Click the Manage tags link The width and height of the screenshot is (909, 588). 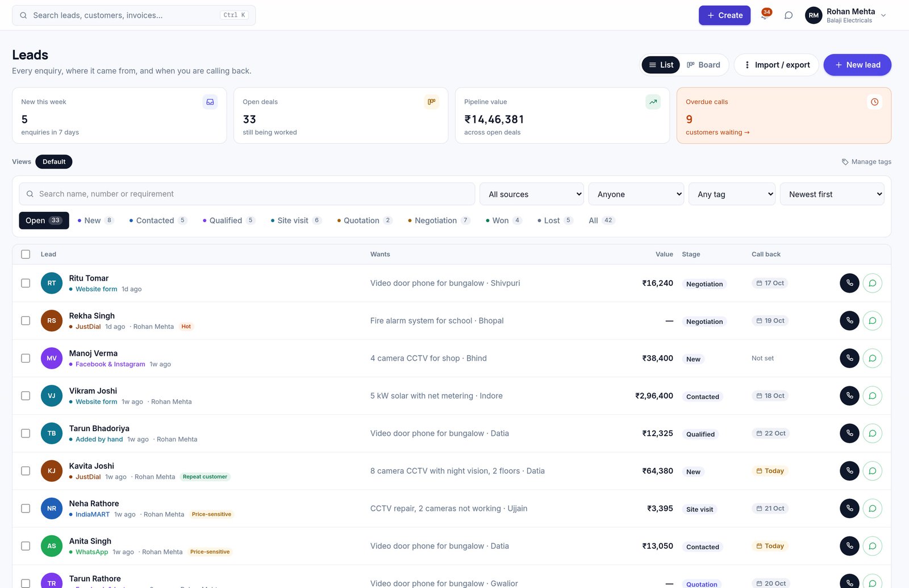coord(866,162)
